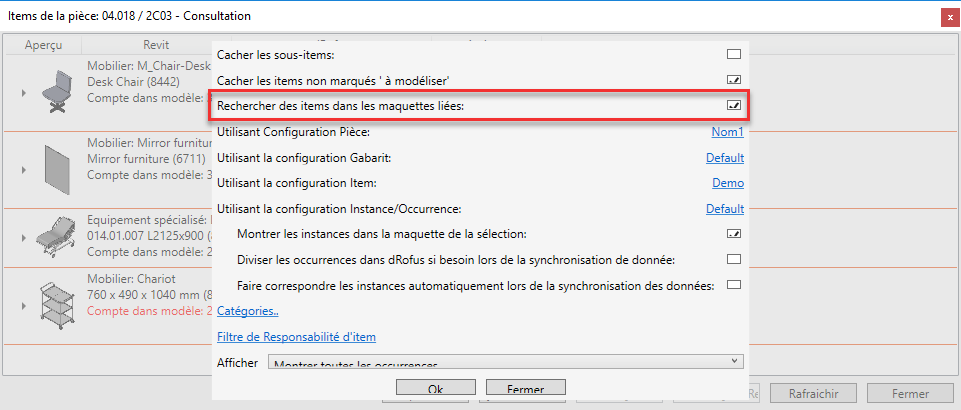Open the 'Nom1' room configuration link
Screen dimensions: 961x410
(x=727, y=132)
